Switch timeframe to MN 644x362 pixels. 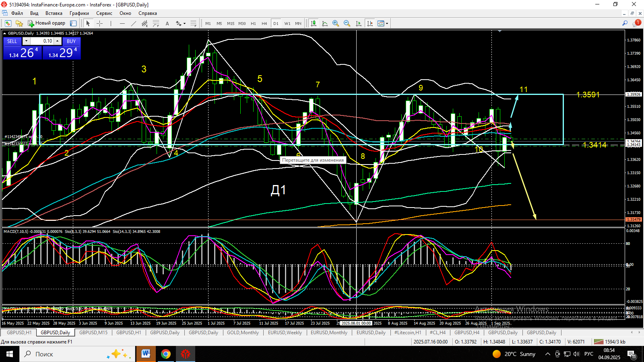point(298,23)
